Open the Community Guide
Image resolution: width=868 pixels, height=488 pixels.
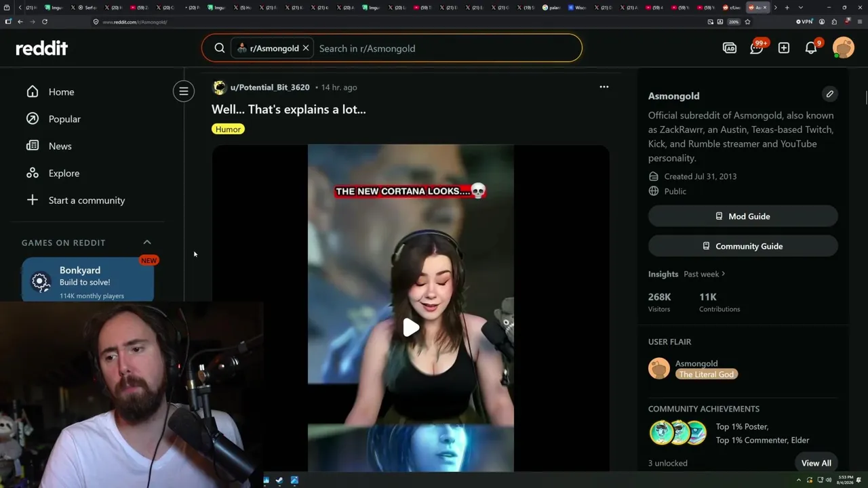tap(743, 246)
